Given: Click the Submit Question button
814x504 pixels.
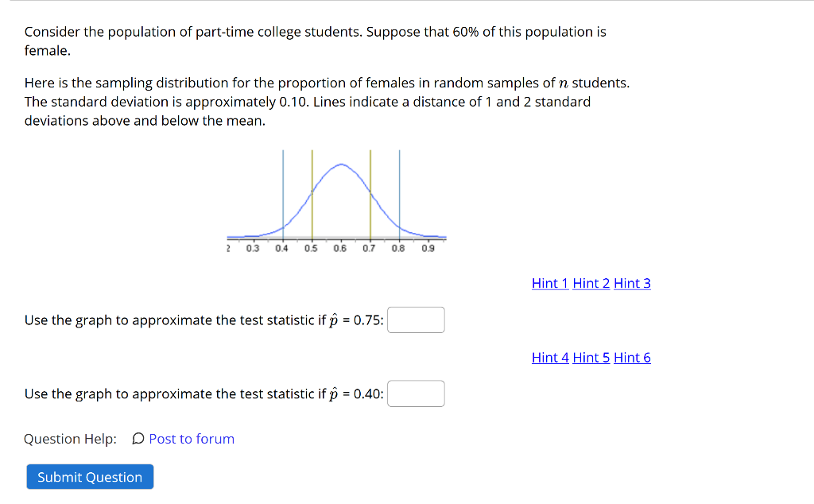Looking at the screenshot, I should [x=89, y=477].
